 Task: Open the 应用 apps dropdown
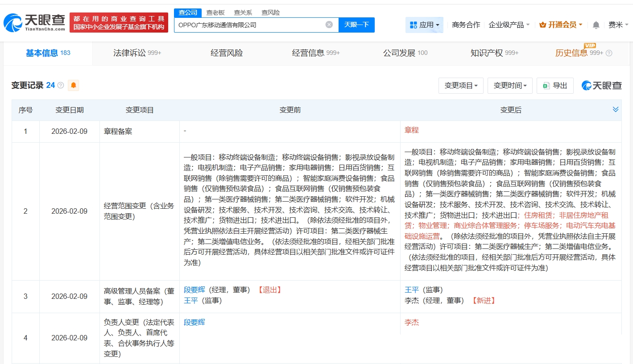pos(424,25)
